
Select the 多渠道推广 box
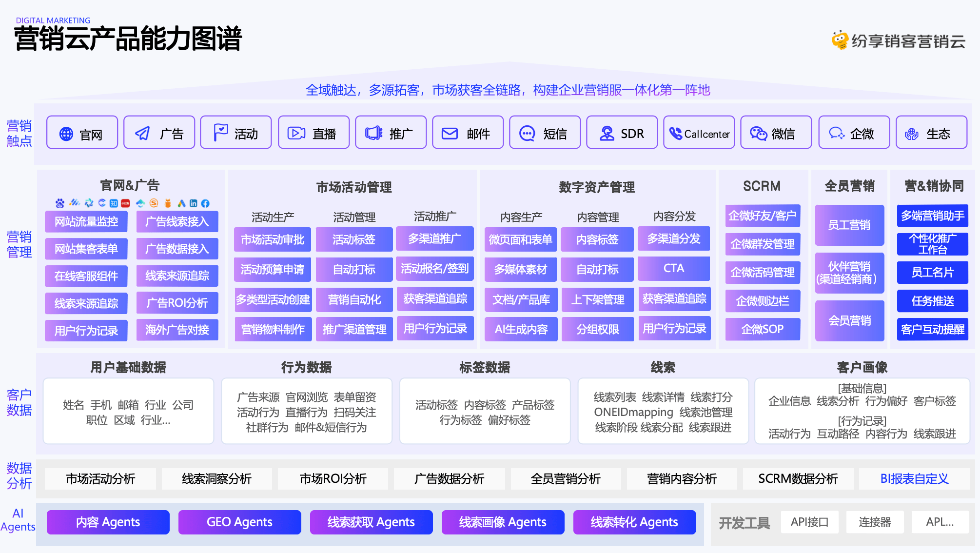coord(434,238)
